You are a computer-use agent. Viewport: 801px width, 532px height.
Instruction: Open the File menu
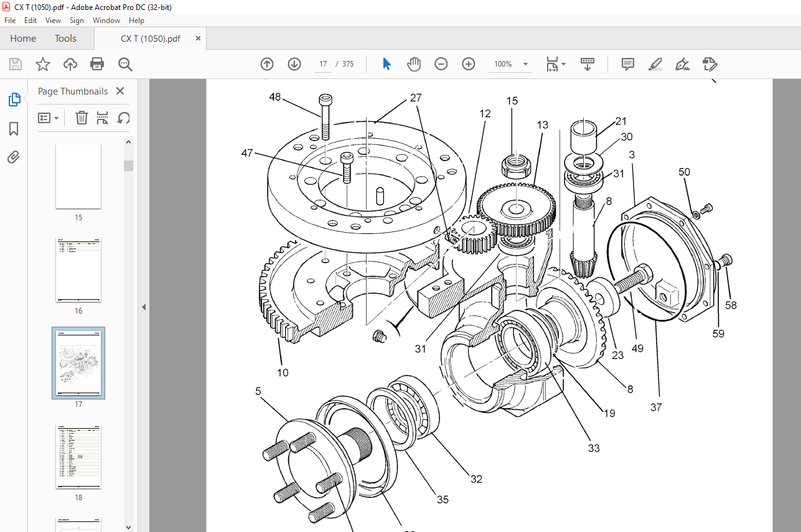10,21
